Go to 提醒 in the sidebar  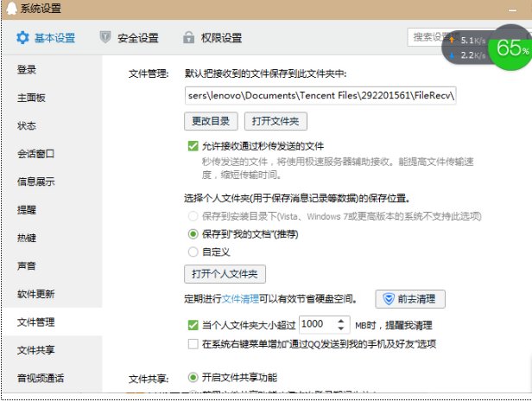pyautogui.click(x=54, y=210)
